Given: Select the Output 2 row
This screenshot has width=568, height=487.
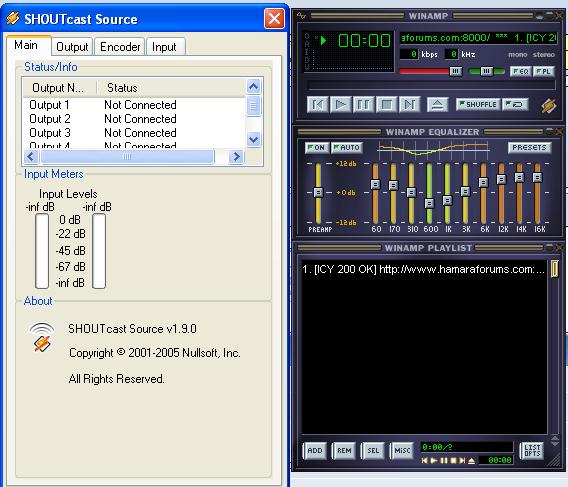Looking at the screenshot, I should point(134,119).
